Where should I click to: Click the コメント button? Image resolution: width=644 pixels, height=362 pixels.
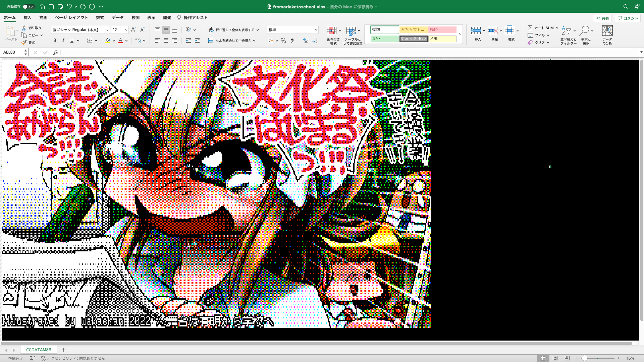[628, 18]
